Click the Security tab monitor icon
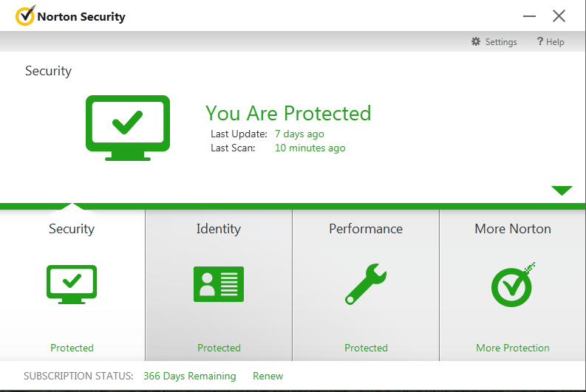 click(72, 285)
